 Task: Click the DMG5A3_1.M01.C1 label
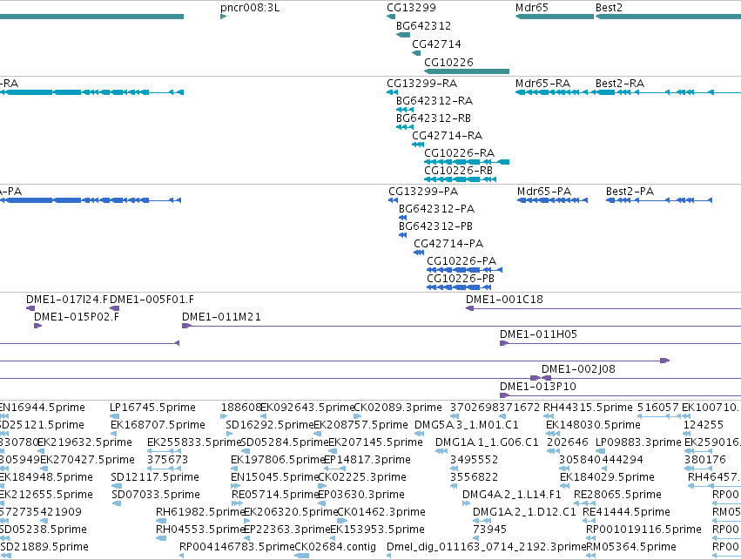(x=467, y=424)
